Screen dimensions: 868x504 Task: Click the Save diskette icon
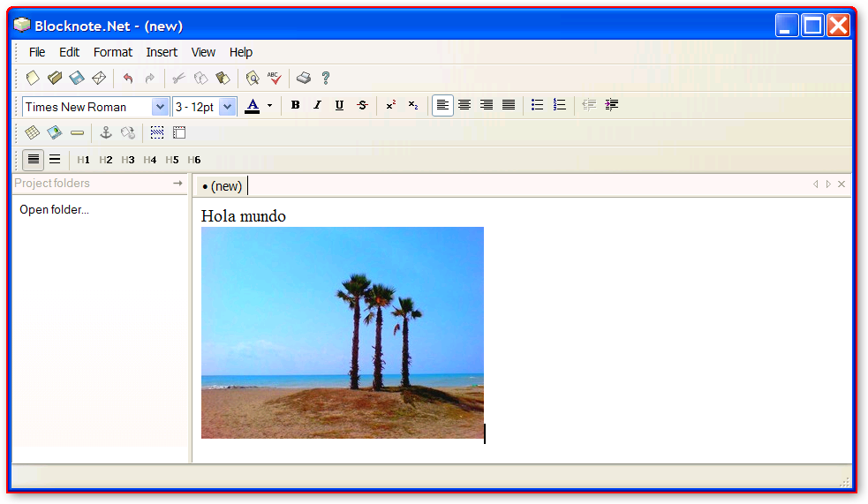pos(77,79)
